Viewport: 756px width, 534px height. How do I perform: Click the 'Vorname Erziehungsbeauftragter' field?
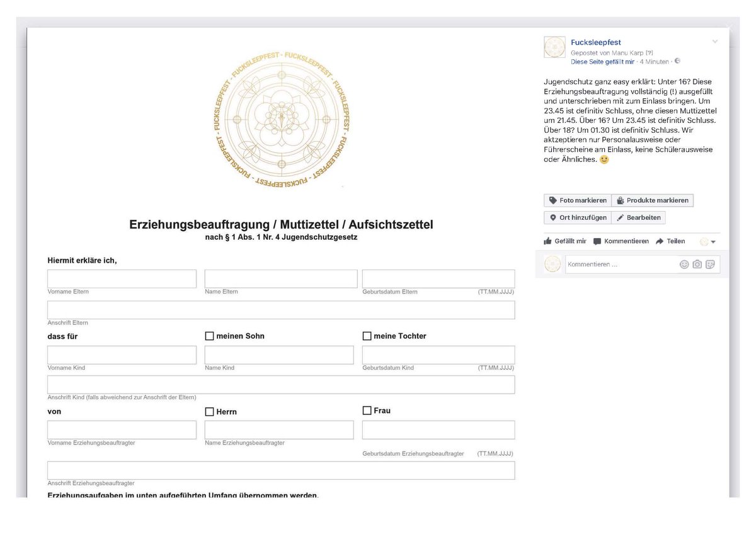click(x=122, y=430)
